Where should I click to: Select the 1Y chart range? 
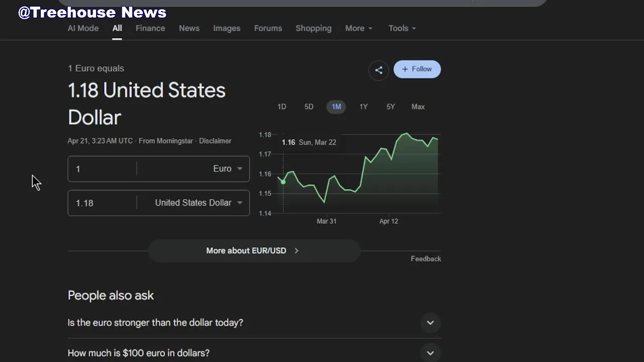click(x=363, y=107)
